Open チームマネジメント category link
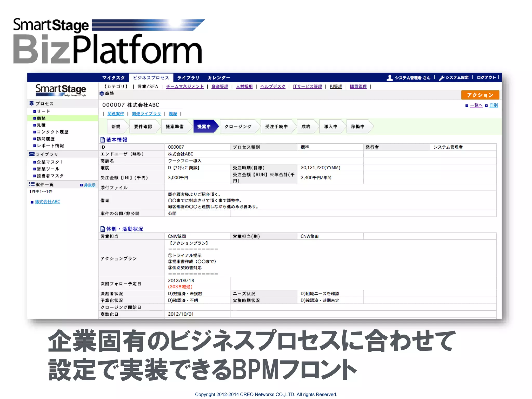The image size is (532, 399). [185, 87]
